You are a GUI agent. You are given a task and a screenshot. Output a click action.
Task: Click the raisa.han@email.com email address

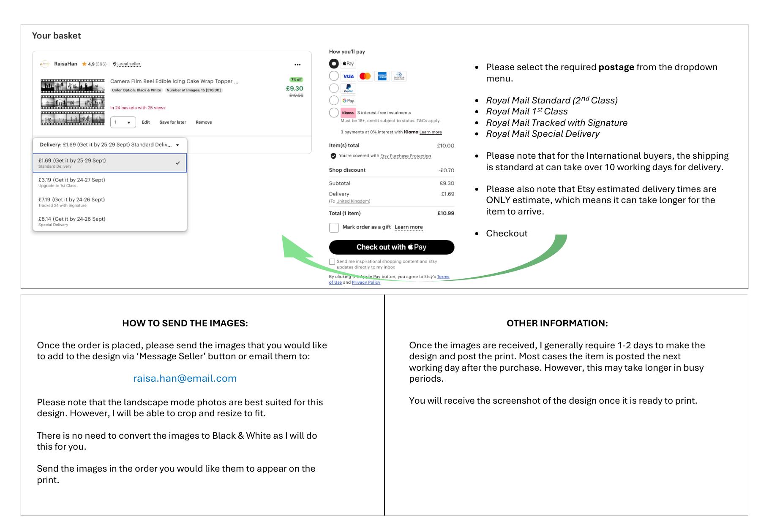(x=185, y=378)
